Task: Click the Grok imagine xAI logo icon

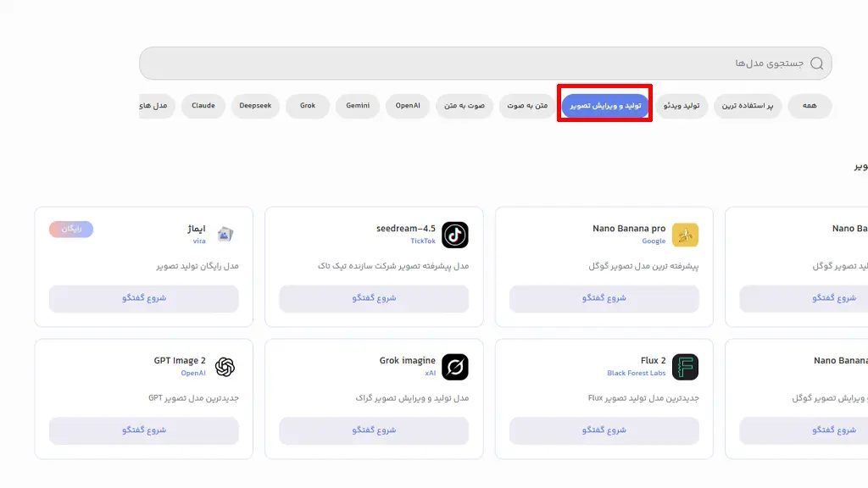Action: 455,367
